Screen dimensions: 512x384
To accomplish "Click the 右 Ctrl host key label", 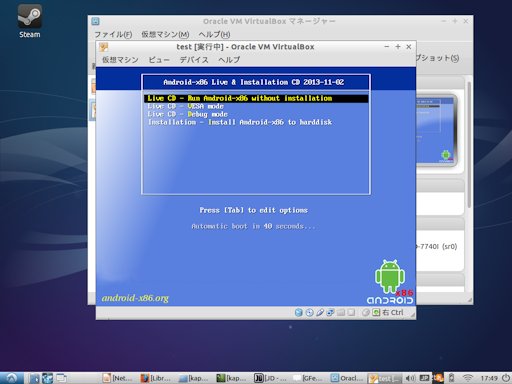I will tap(393, 312).
